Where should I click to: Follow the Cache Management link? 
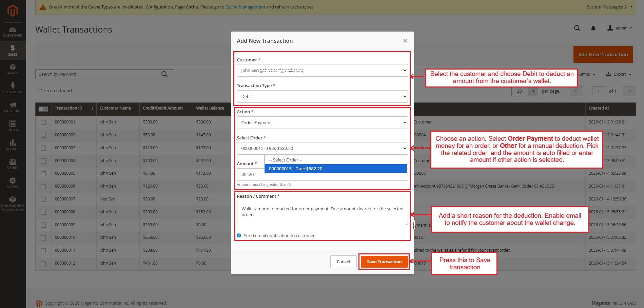pyautogui.click(x=245, y=7)
